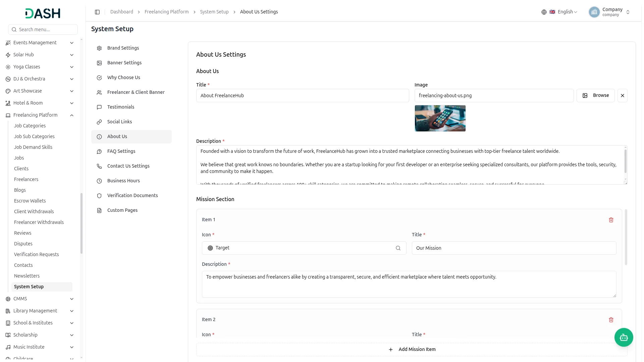Open the chatbot assistant floating button
Image resolution: width=644 pixels, height=362 pixels.
(x=624, y=337)
